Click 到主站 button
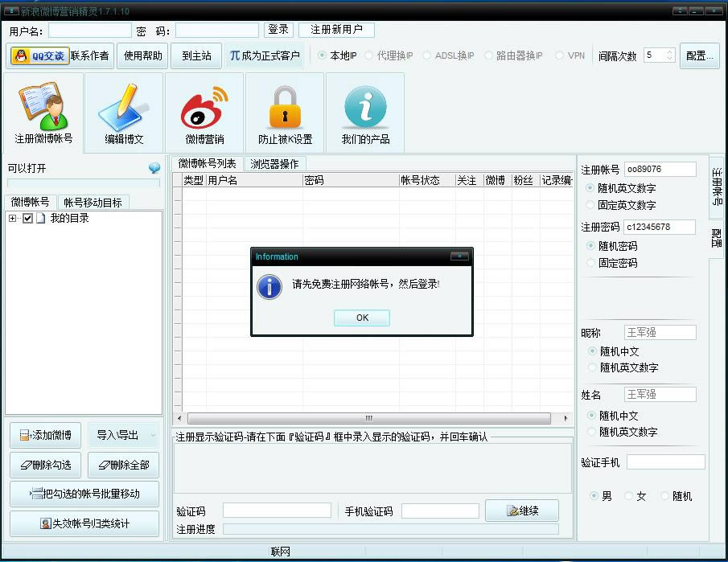The width and height of the screenshot is (728, 562). (x=196, y=55)
